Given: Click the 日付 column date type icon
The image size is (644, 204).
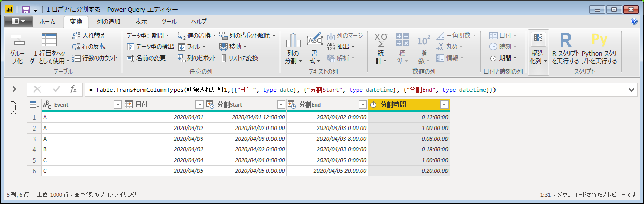Looking at the screenshot, I should click(129, 105).
